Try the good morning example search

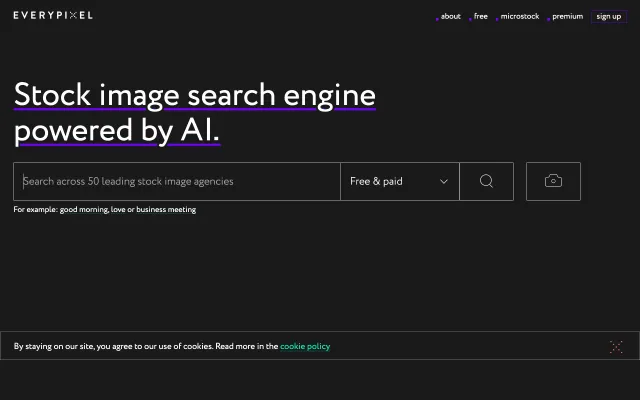[86, 210]
